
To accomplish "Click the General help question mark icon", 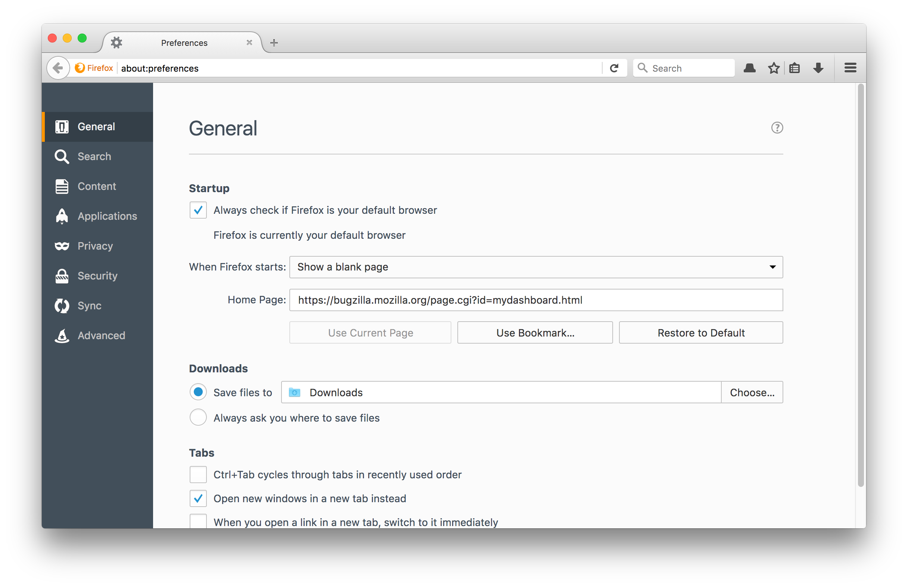I will [777, 127].
